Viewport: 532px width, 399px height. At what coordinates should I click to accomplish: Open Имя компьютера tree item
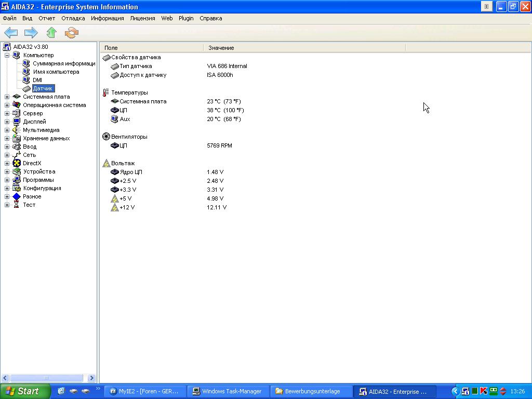click(x=56, y=72)
